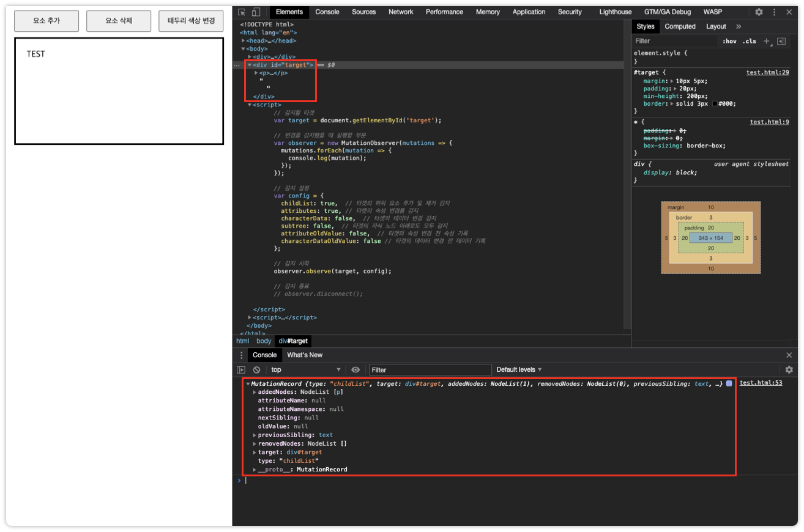Screen dimensions: 804x532
Task: Toggle the device toolbar icon
Action: (256, 12)
